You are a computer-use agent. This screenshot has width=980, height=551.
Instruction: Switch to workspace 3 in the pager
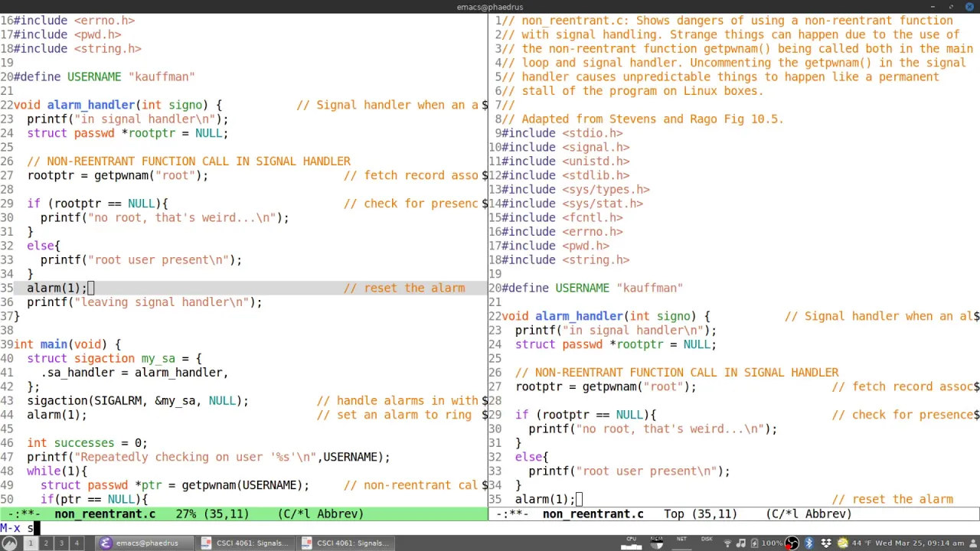pos(61,543)
